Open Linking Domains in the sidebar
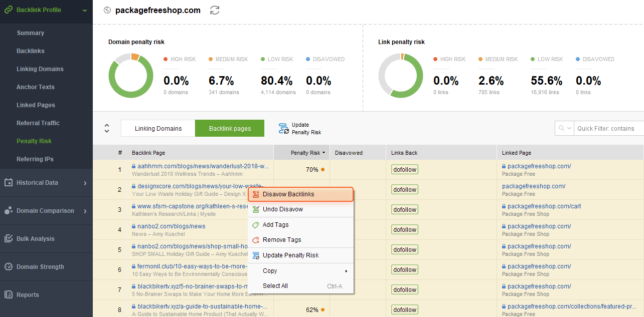 pos(40,69)
